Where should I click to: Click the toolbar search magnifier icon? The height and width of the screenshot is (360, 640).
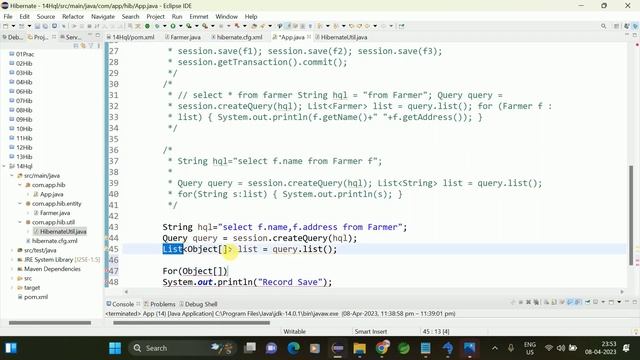tap(603, 26)
